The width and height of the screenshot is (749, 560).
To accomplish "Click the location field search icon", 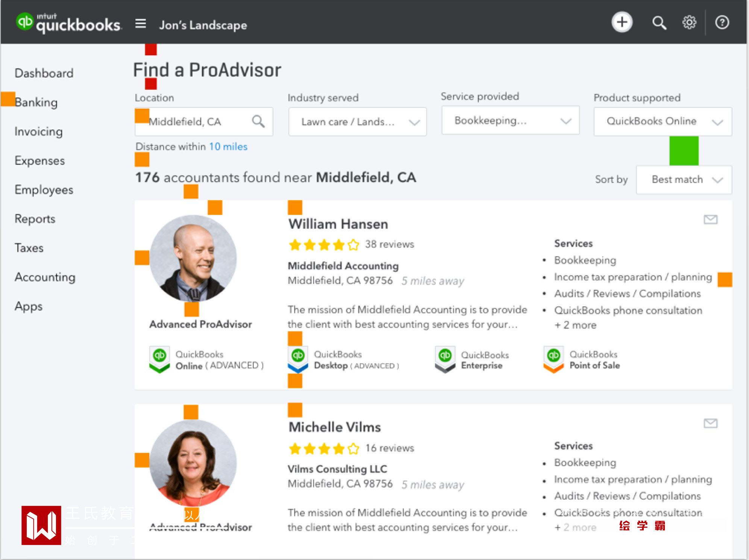I will 258,121.
